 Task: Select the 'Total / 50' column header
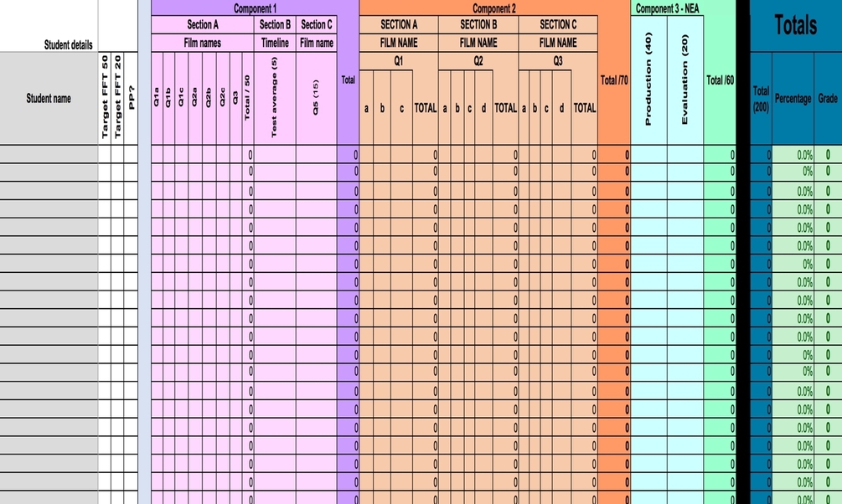coord(247,98)
